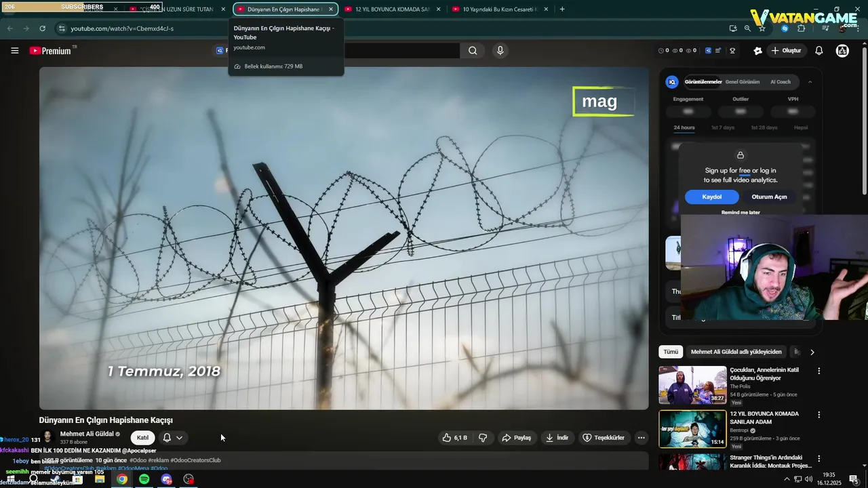
Task: Open more actions three-dot menu under video
Action: point(641,438)
